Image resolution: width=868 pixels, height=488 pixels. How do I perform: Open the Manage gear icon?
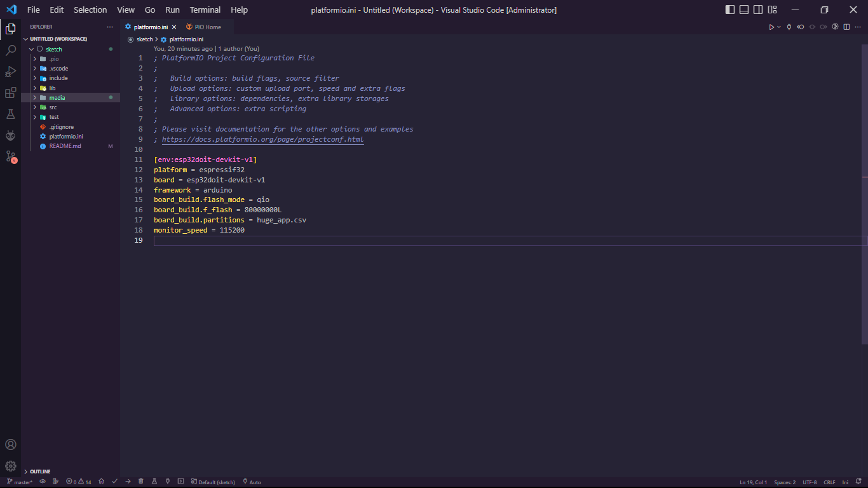pyautogui.click(x=10, y=466)
